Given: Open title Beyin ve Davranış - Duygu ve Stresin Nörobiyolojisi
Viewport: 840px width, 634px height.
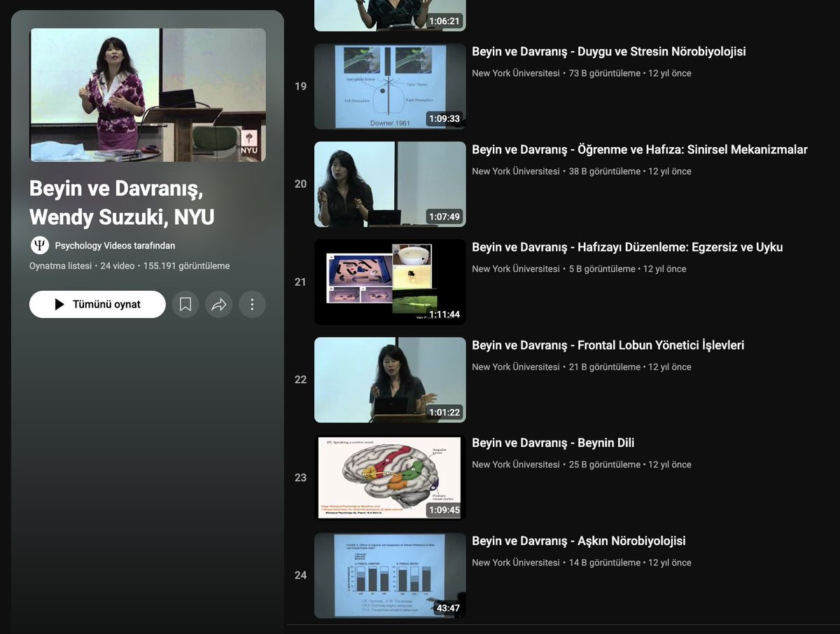Looking at the screenshot, I should pyautogui.click(x=609, y=52).
